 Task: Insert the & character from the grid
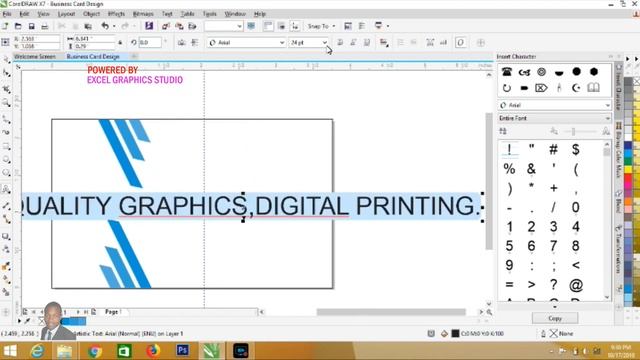(531, 169)
